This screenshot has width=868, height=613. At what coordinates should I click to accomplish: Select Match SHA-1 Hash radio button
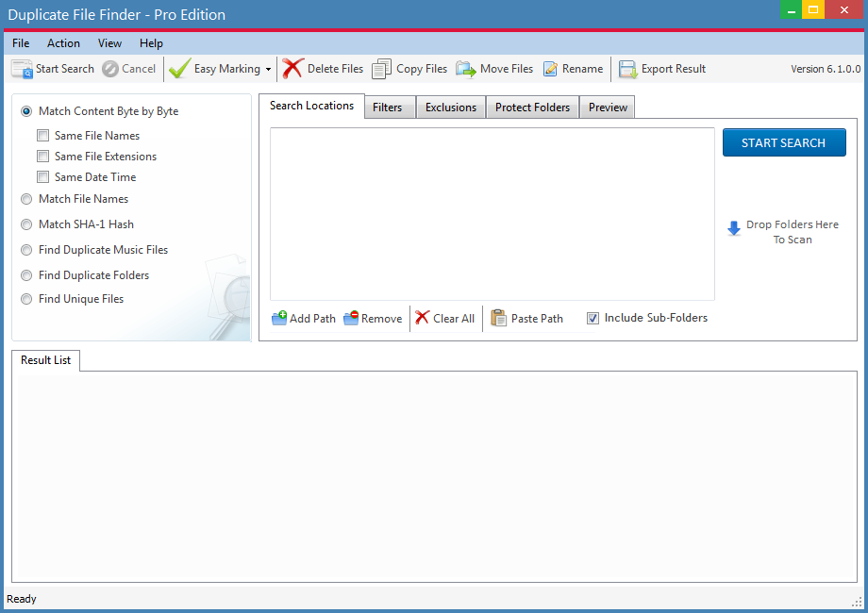26,224
